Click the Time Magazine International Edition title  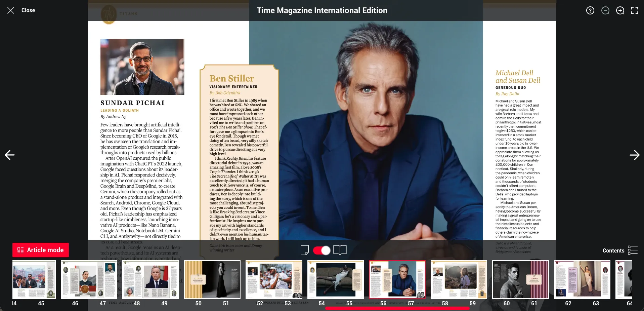pos(322,10)
